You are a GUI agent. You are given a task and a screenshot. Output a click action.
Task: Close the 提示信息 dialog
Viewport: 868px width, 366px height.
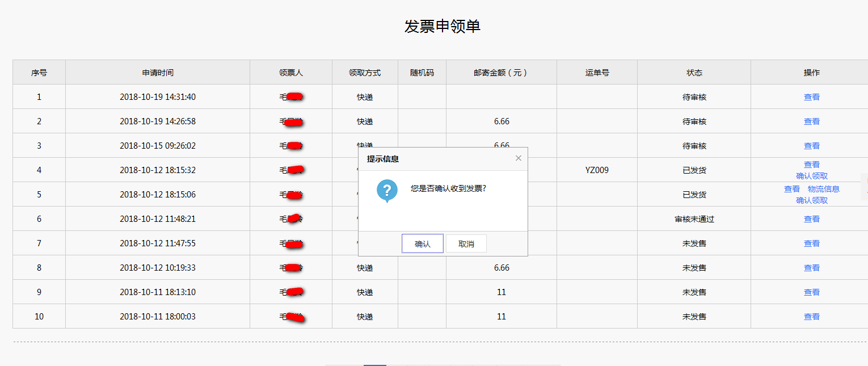coord(518,158)
